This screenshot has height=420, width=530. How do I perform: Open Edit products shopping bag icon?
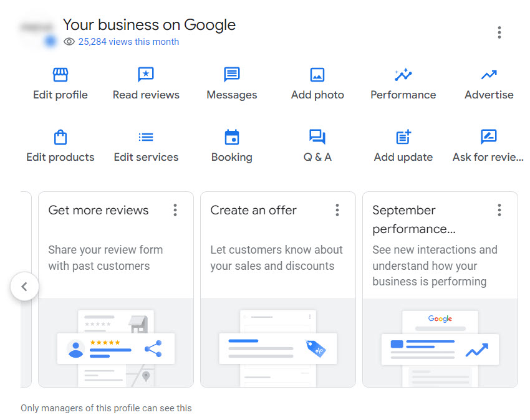pyautogui.click(x=60, y=137)
